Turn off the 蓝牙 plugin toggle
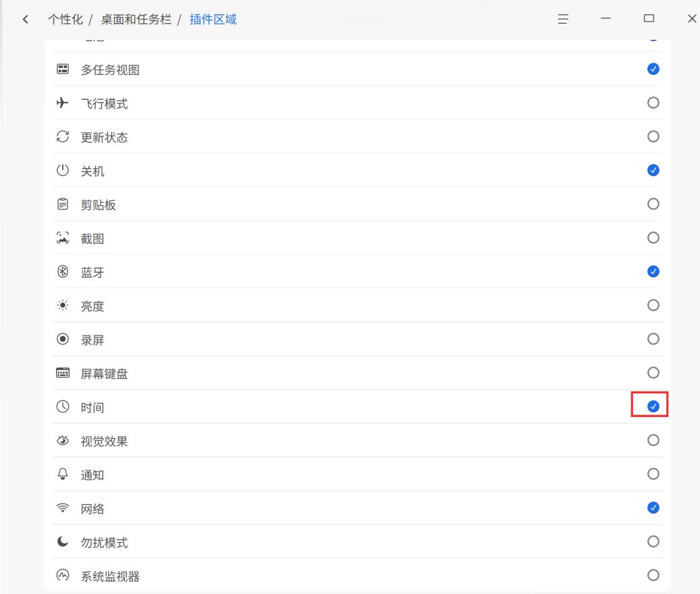700x594 pixels. [653, 272]
